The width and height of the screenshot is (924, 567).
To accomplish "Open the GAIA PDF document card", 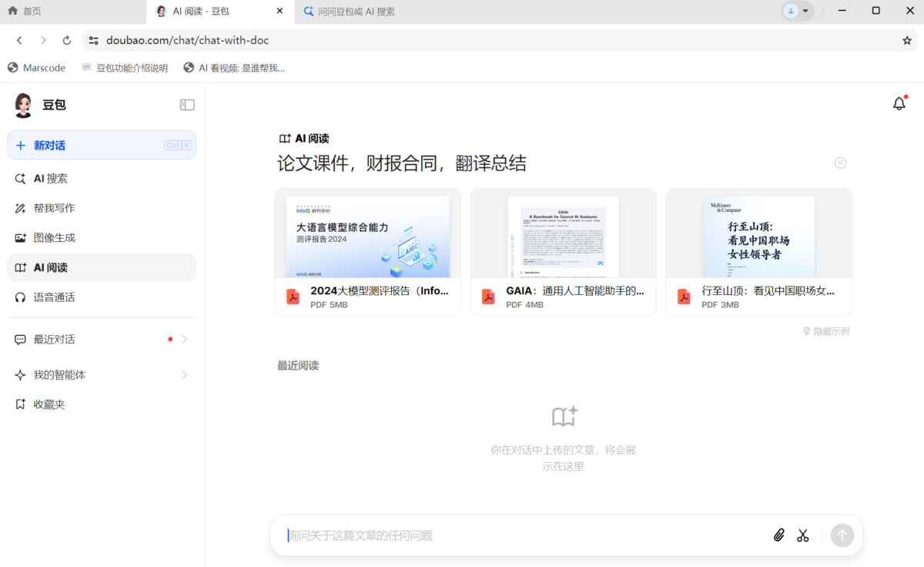I will tap(563, 250).
